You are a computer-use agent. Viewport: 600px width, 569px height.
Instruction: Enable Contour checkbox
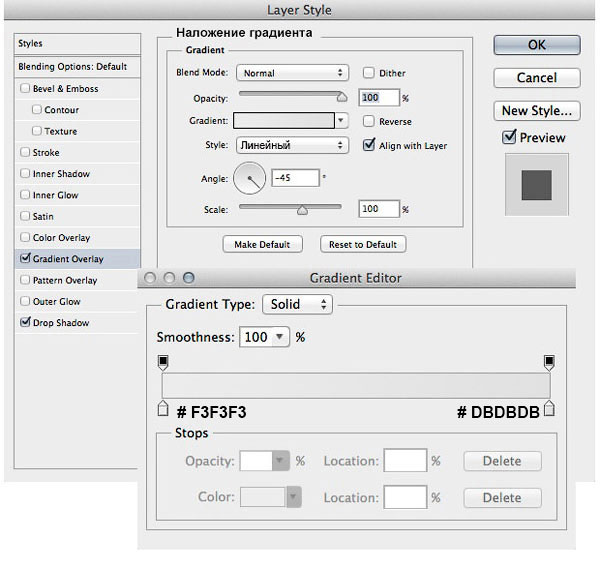click(37, 110)
